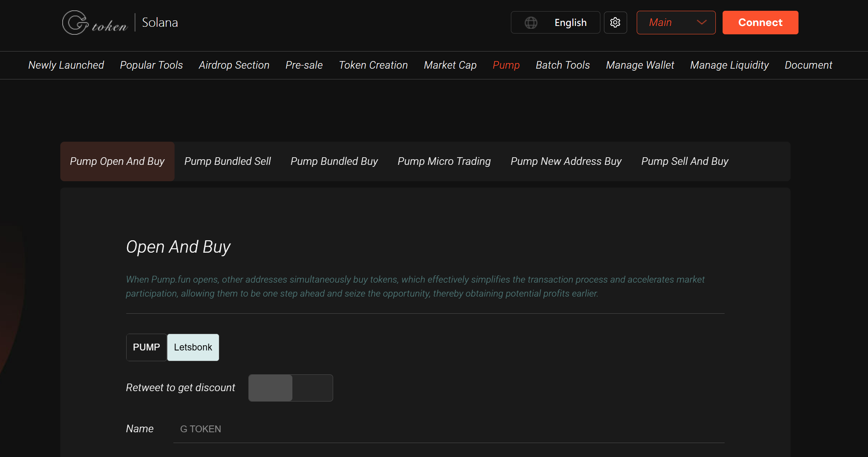Screen dimensions: 868x457
Task: Expand the Main network dropdown
Action: [676, 22]
